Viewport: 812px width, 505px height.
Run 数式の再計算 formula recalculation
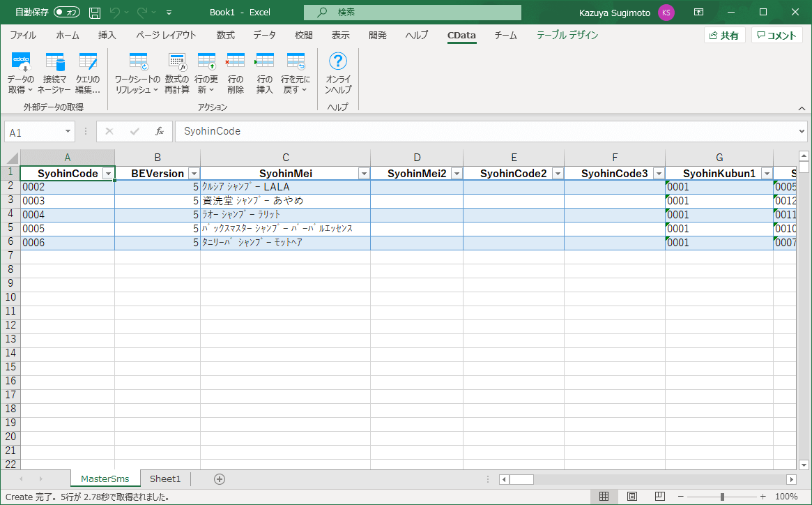click(x=177, y=63)
